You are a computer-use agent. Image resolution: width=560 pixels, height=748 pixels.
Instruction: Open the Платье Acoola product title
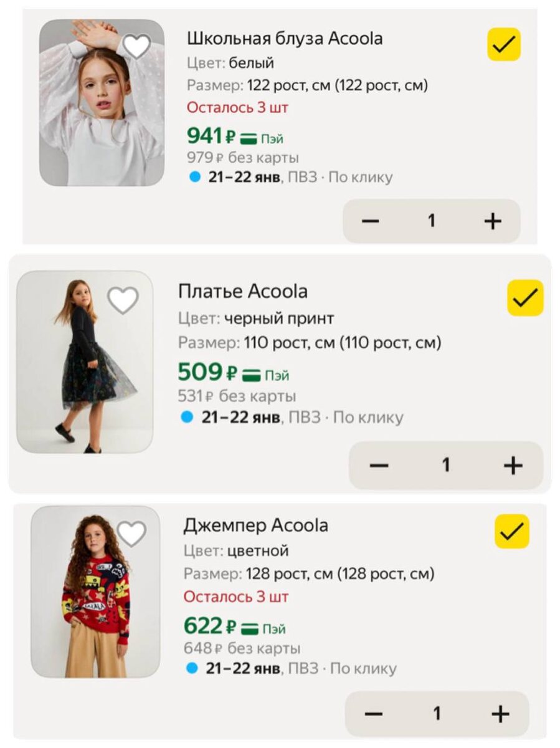click(x=243, y=291)
